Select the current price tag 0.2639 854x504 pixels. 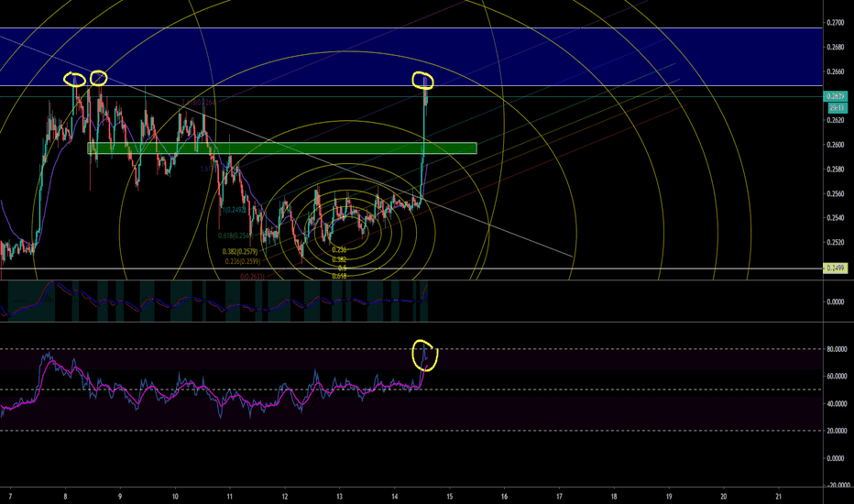[836, 96]
